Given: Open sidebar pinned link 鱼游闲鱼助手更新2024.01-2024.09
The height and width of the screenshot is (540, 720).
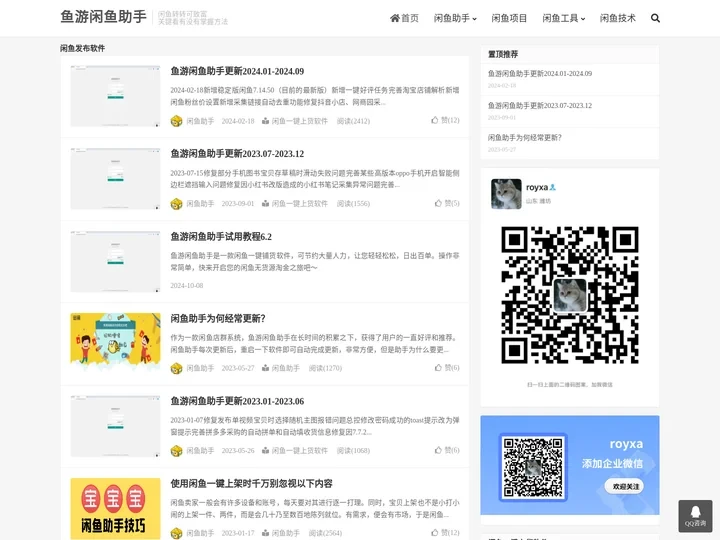Looking at the screenshot, I should tap(540, 73).
